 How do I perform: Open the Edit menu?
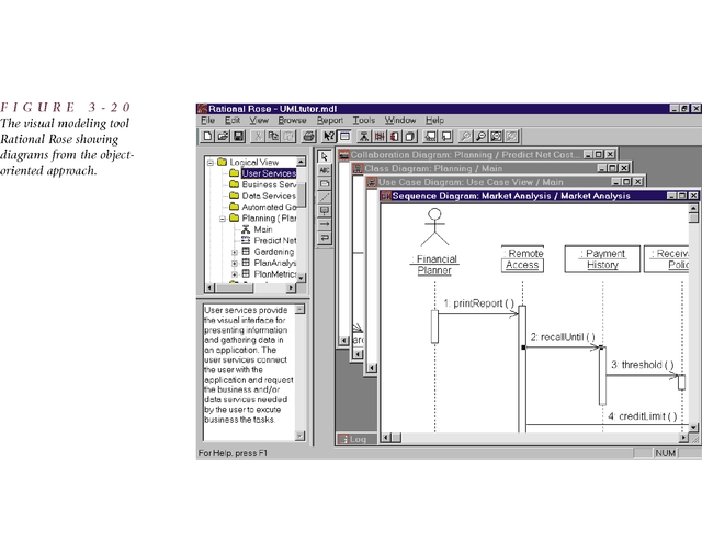[232, 120]
